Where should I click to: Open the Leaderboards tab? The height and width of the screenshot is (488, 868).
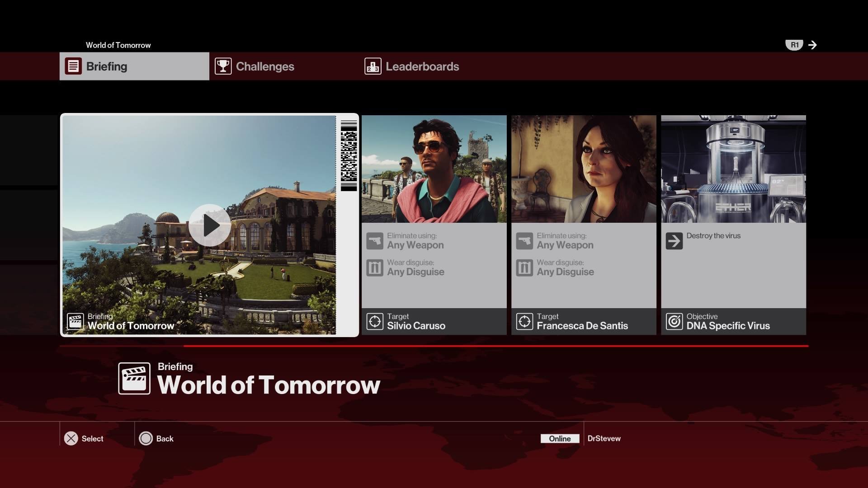coord(422,66)
